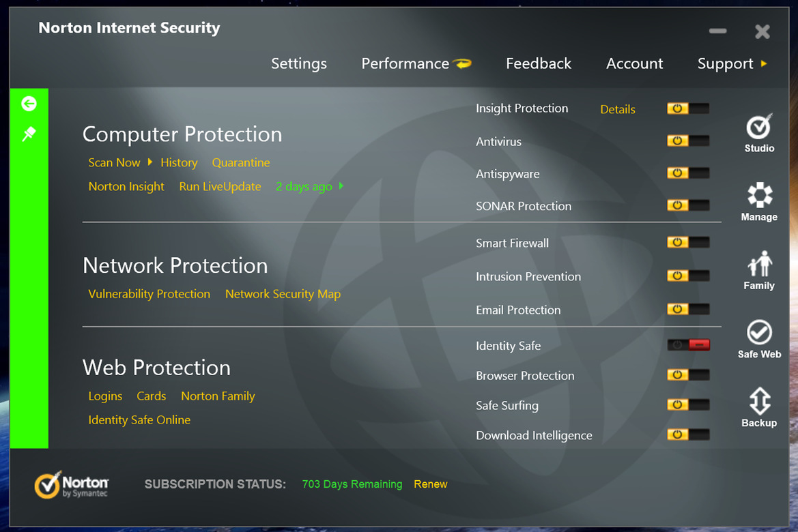Start Scan Now
The image size is (798, 532).
coord(114,163)
